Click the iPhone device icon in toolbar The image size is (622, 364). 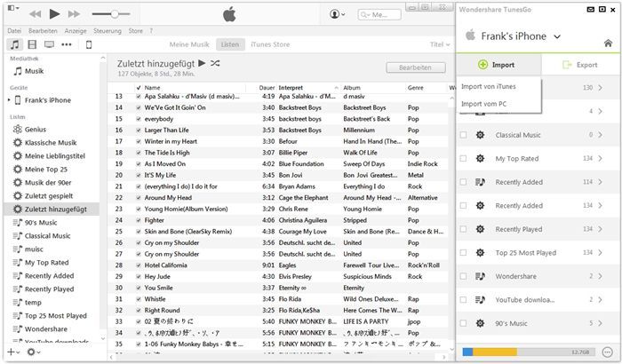pos(89,44)
